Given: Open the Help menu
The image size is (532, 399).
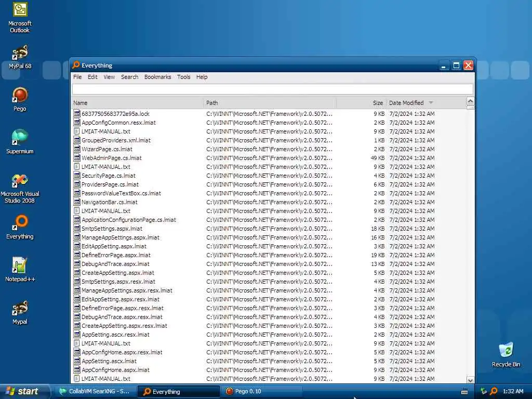Looking at the screenshot, I should [202, 77].
